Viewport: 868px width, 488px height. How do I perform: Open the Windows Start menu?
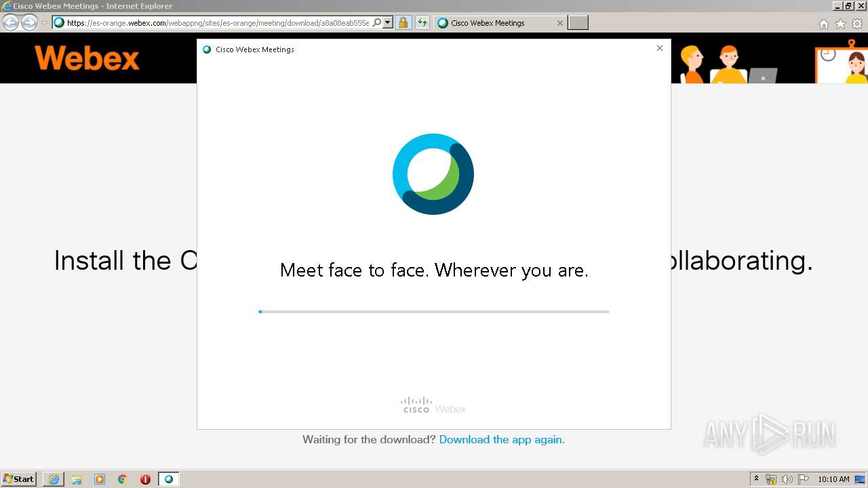(x=19, y=479)
